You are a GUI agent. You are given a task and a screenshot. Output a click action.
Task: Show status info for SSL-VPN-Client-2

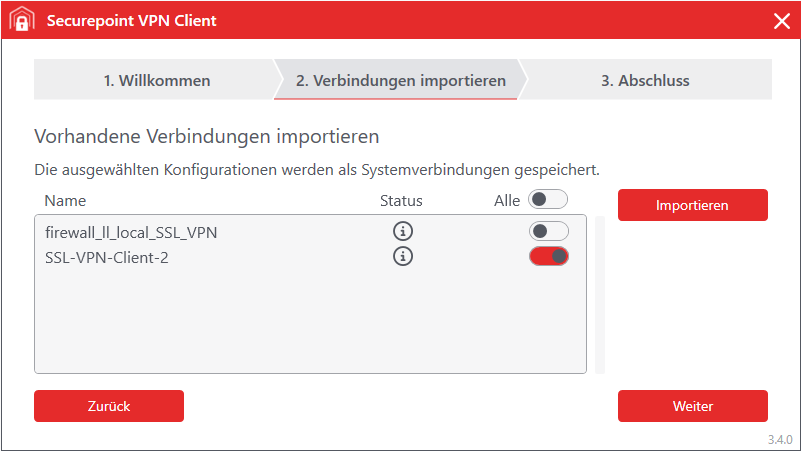click(403, 256)
